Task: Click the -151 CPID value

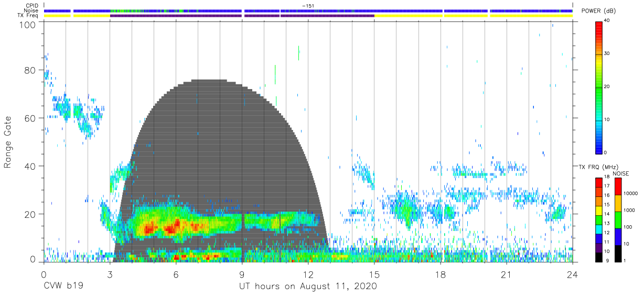Action: click(x=308, y=5)
